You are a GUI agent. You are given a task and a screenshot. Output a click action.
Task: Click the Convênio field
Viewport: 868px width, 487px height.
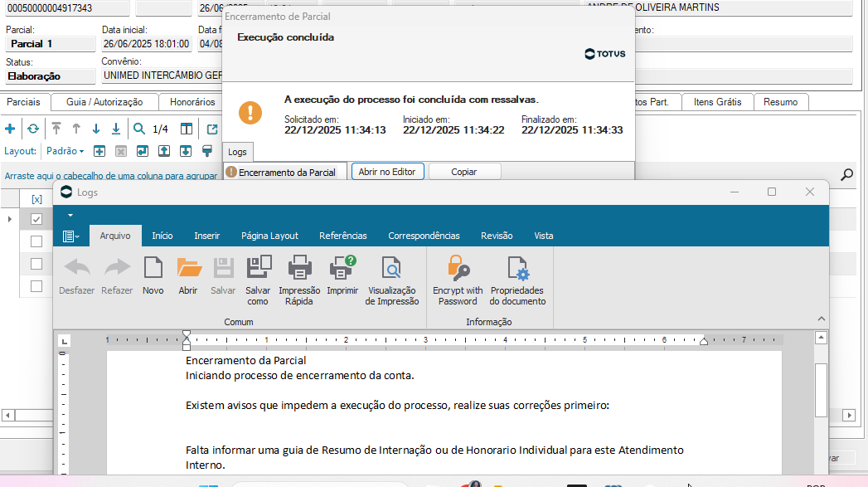(x=162, y=75)
